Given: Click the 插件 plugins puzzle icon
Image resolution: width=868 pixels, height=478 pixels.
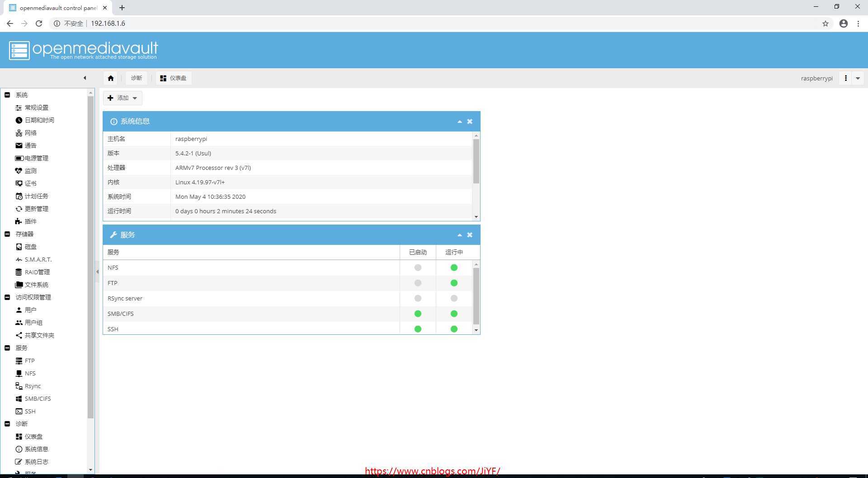Looking at the screenshot, I should [x=19, y=221].
